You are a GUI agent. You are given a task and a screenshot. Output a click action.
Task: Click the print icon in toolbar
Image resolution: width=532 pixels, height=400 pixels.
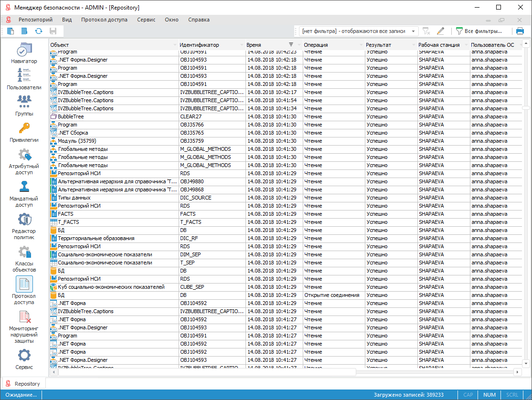pos(520,31)
